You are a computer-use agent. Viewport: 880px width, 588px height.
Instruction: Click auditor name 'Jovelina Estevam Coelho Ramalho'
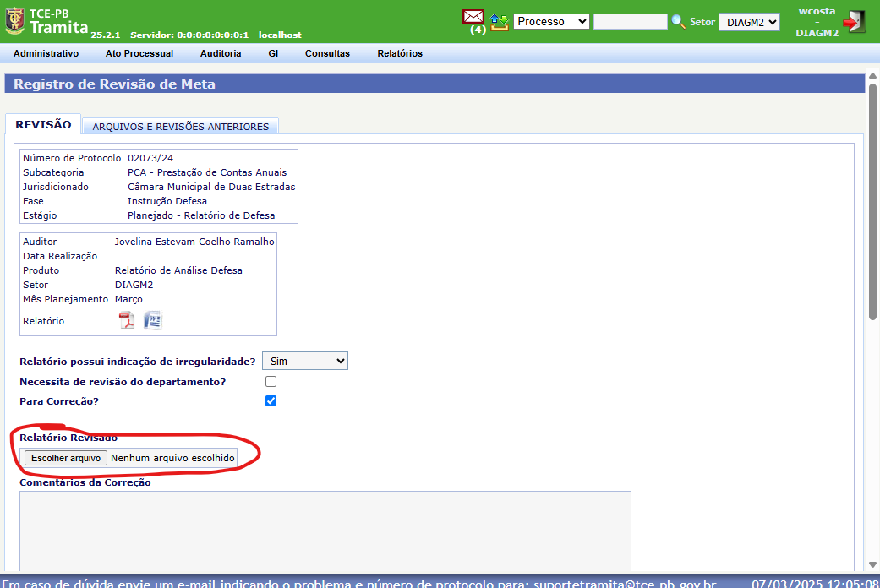tap(194, 242)
